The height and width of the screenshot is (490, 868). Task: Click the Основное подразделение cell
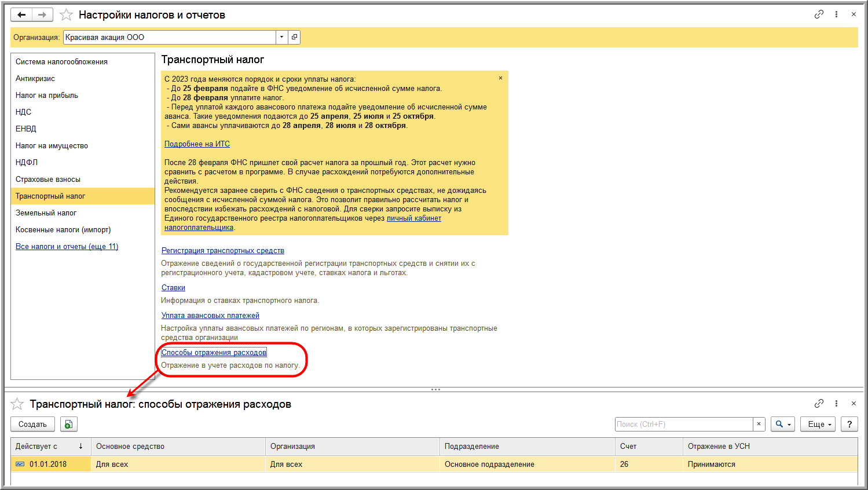[x=528, y=464]
